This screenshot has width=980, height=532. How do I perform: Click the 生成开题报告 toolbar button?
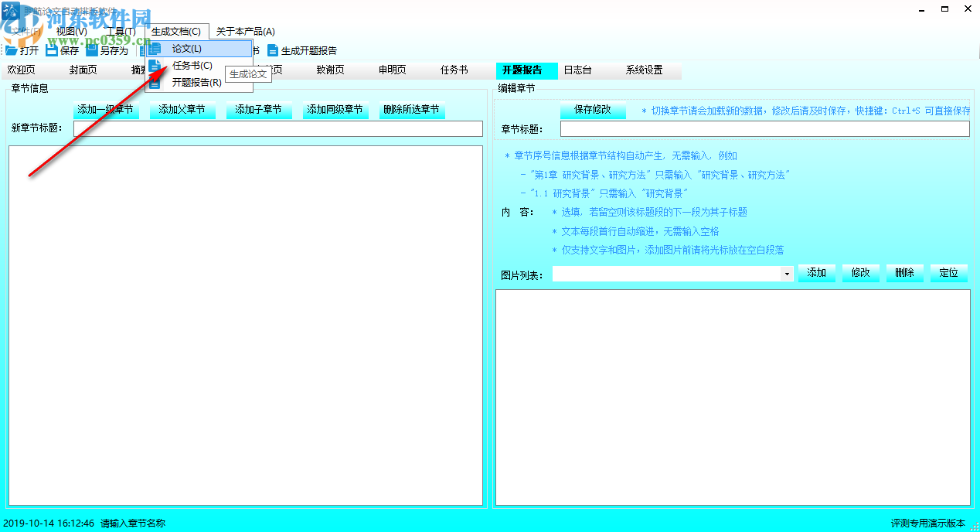[302, 50]
